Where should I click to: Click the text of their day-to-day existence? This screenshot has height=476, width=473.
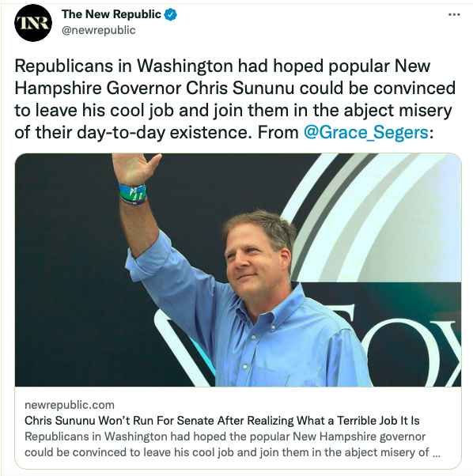[133, 132]
